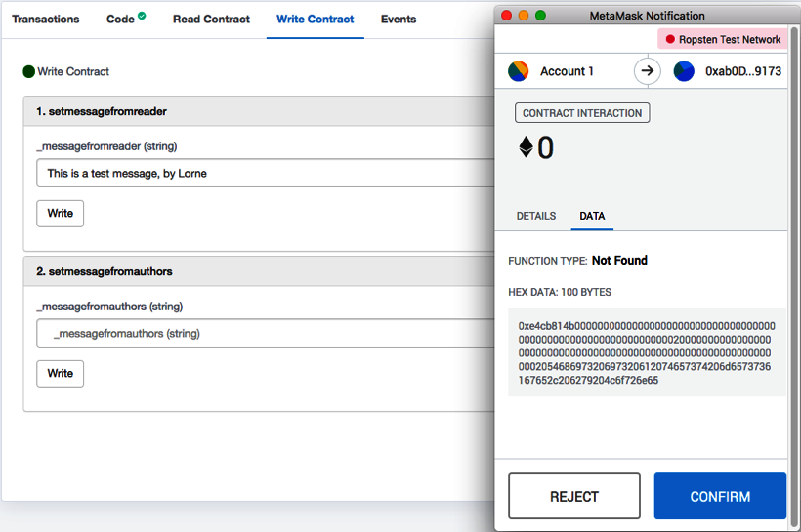801x532 pixels.
Task: Click the green dot beside Write Contract label
Action: pyautogui.click(x=29, y=71)
